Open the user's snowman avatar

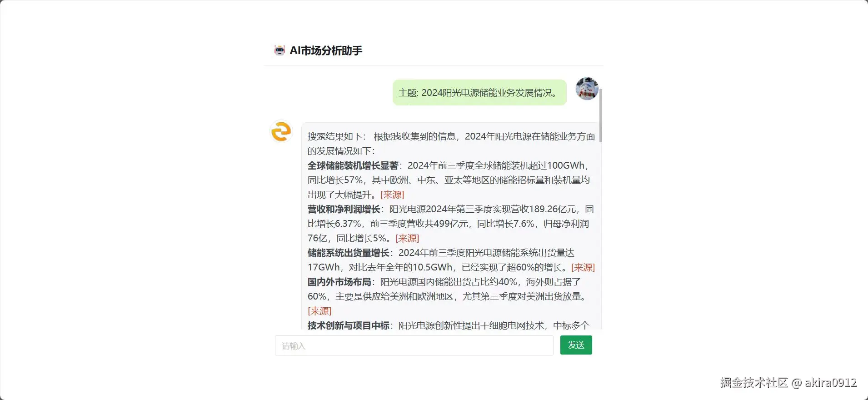click(587, 89)
